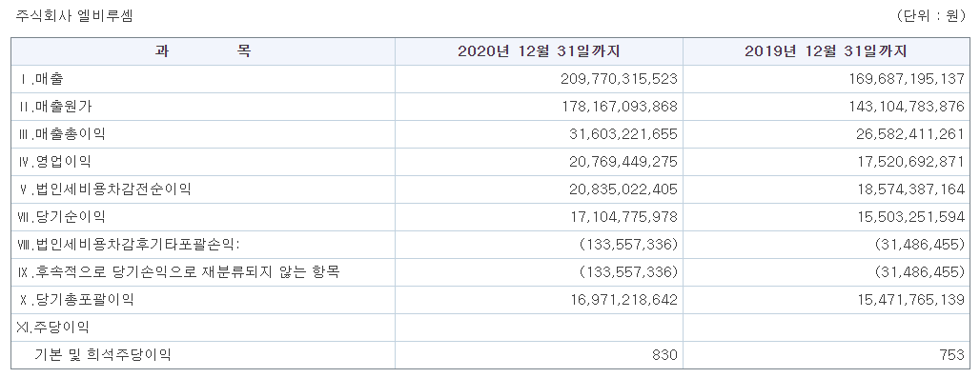Viewport: 980px width, 378px height.
Task: Select the earnings per share value 753
Action: click(951, 354)
